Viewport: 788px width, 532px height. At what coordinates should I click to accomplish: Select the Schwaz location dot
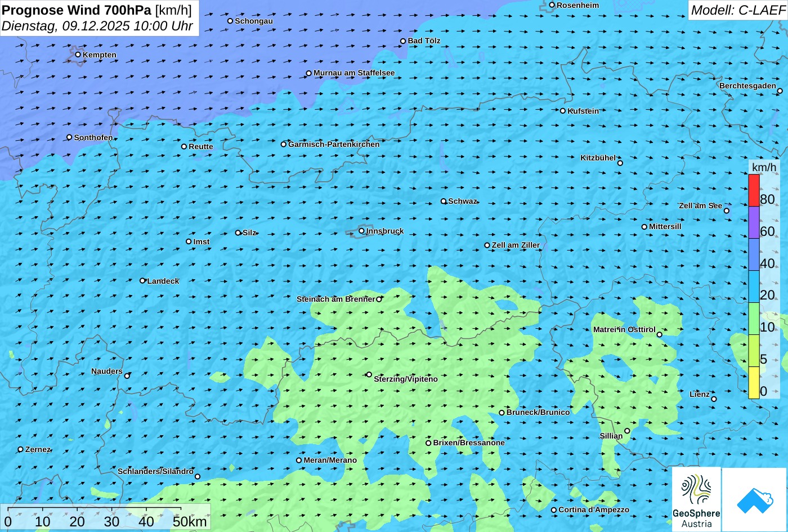coord(444,201)
